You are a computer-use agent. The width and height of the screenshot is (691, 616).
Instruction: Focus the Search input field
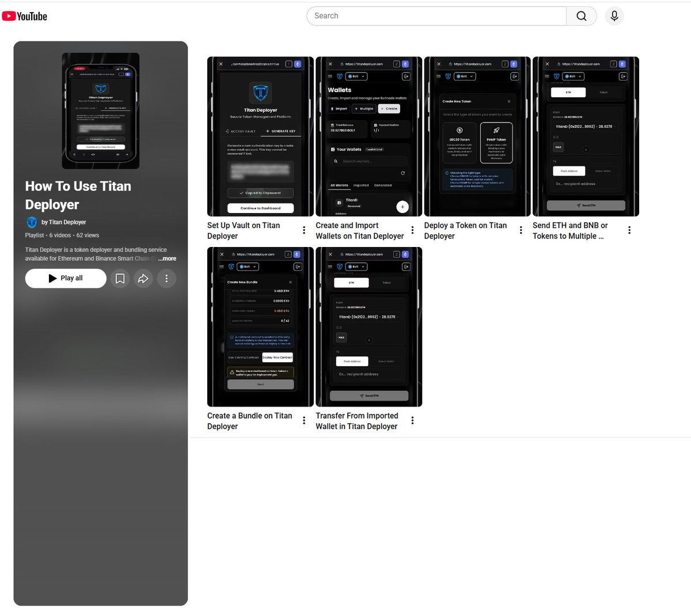pyautogui.click(x=437, y=16)
